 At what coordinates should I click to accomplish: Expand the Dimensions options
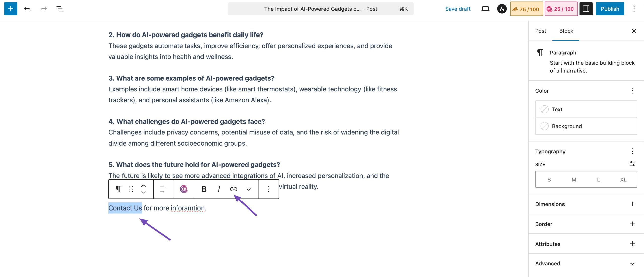click(632, 204)
